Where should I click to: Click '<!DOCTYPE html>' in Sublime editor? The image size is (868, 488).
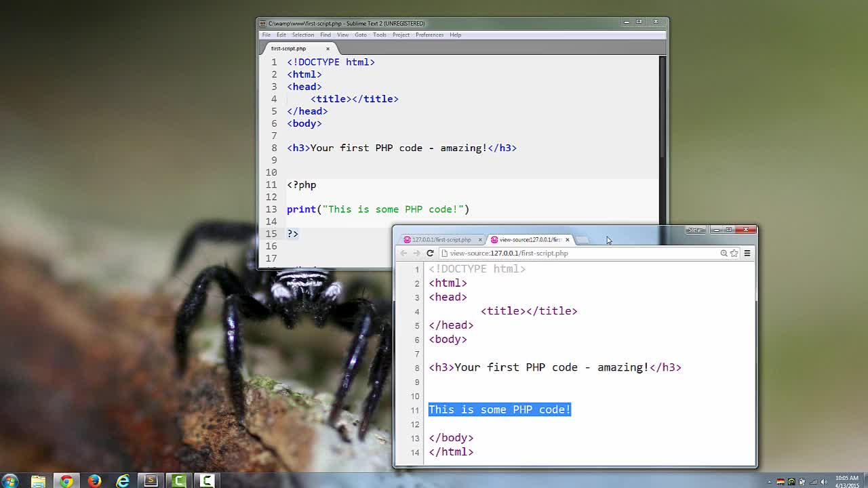click(x=331, y=62)
